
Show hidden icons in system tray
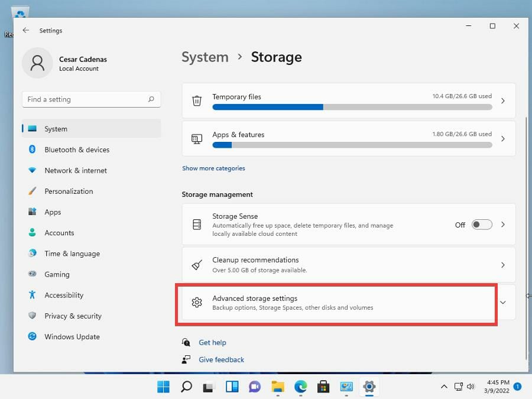click(x=444, y=387)
